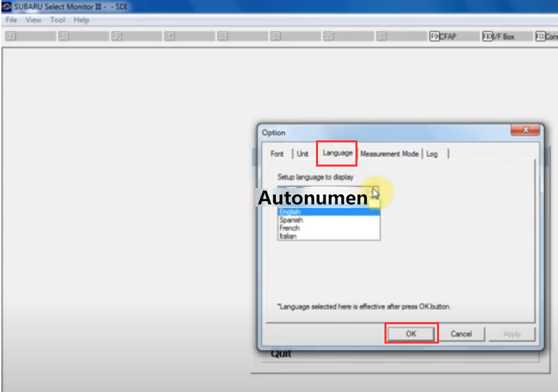
Task: Click Cancel in the Option dialog
Action: click(461, 334)
